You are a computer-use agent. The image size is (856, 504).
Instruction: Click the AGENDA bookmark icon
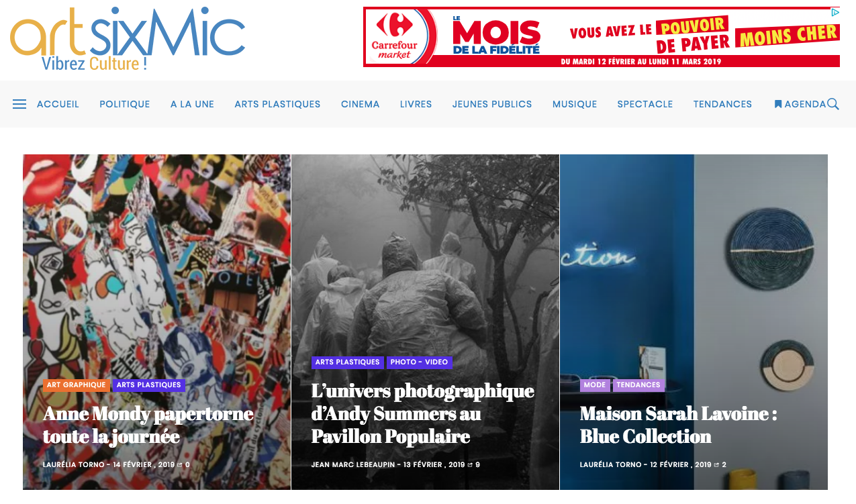(778, 104)
